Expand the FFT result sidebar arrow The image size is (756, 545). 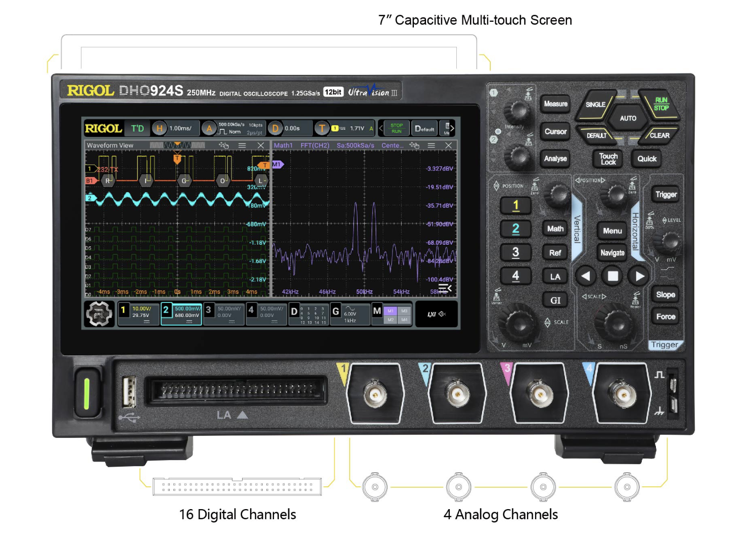pos(445,288)
